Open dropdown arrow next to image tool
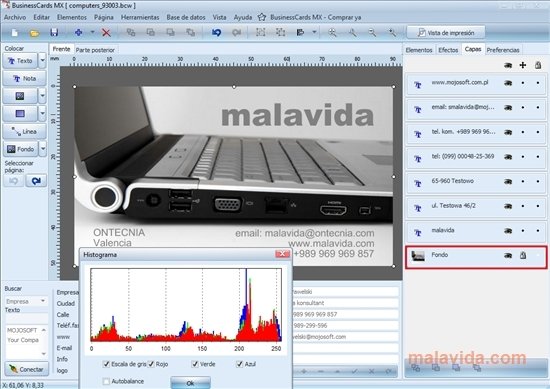550x389 pixels. click(42, 96)
